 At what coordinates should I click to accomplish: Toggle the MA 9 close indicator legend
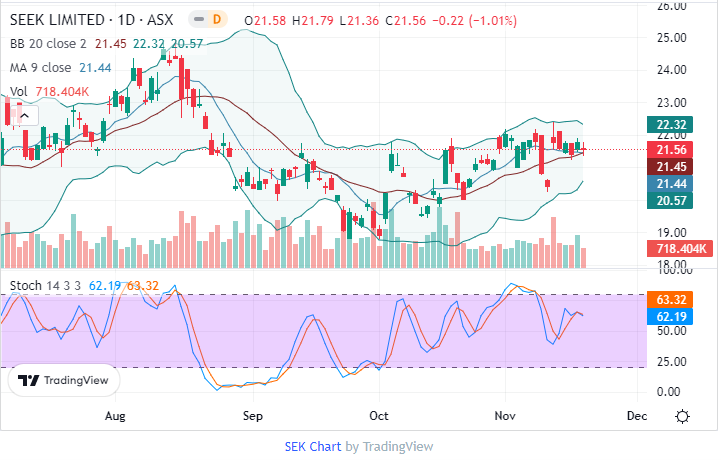tap(42, 67)
